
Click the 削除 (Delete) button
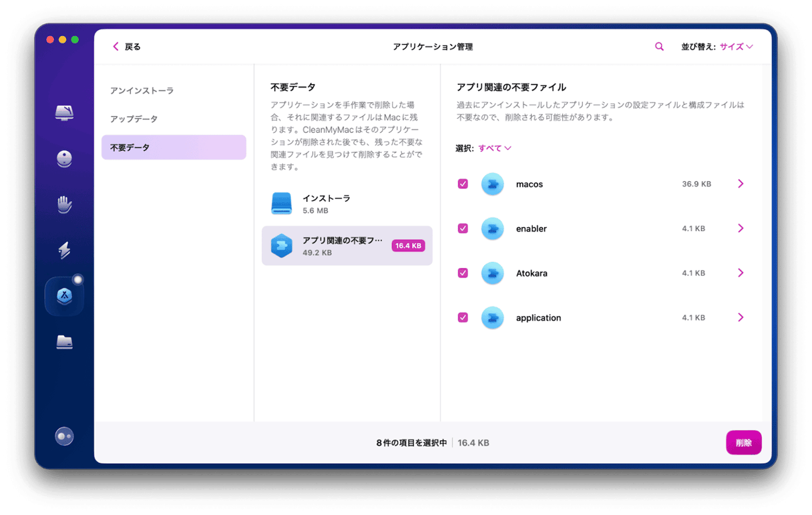coord(743,442)
